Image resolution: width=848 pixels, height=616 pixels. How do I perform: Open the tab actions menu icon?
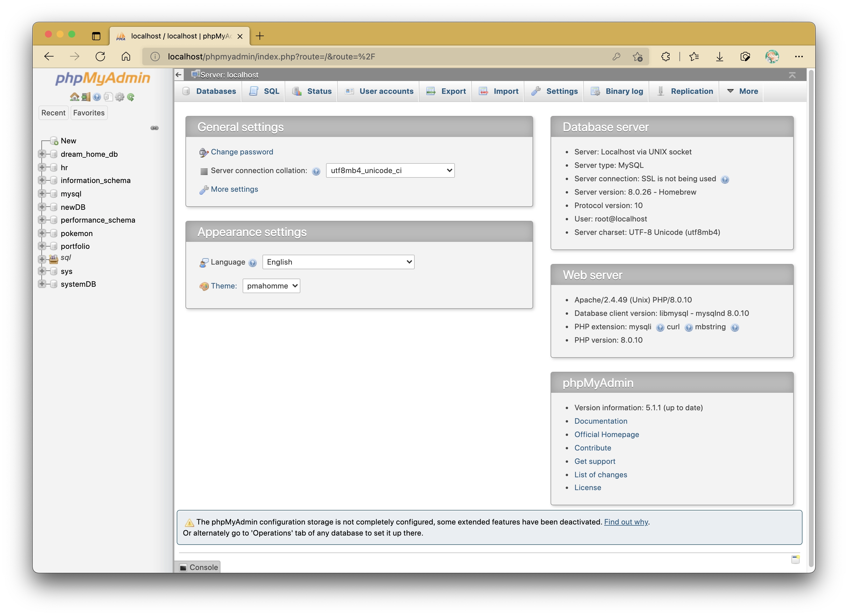click(96, 36)
